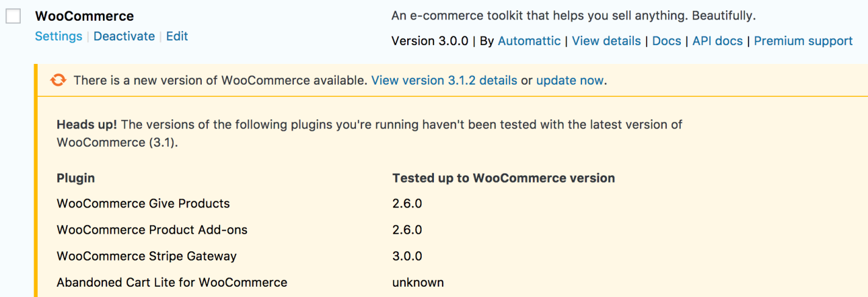The image size is (868, 297).
Task: Select the WooCommerce Product Add-ons row
Action: [152, 230]
